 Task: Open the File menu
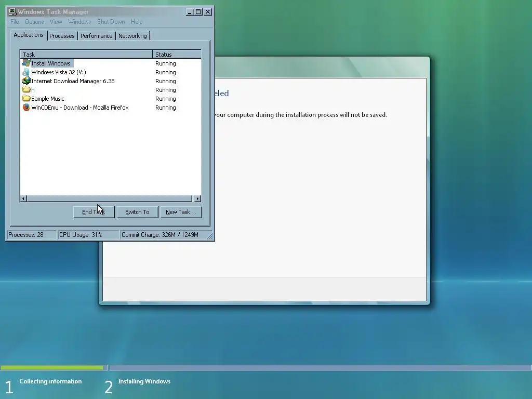pyautogui.click(x=15, y=22)
